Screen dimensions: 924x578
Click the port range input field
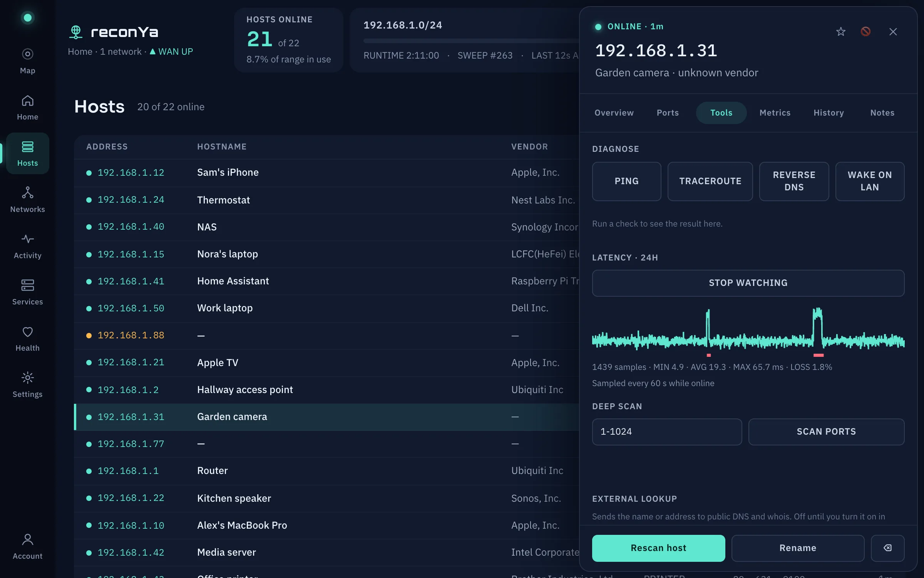click(x=667, y=432)
